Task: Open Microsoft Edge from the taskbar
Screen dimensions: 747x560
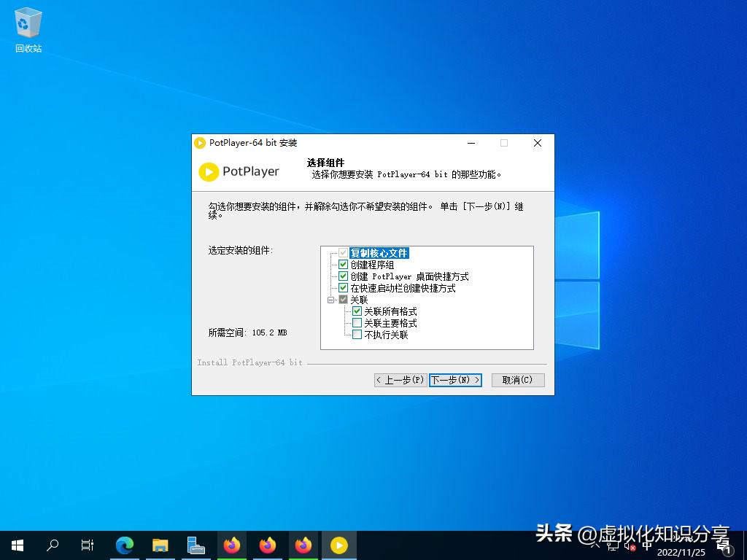Action: tap(125, 545)
